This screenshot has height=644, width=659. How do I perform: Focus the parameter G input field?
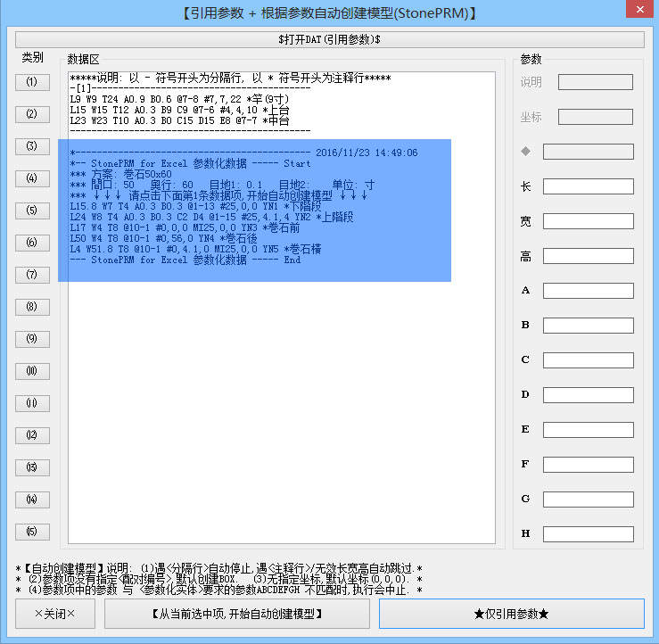point(589,500)
